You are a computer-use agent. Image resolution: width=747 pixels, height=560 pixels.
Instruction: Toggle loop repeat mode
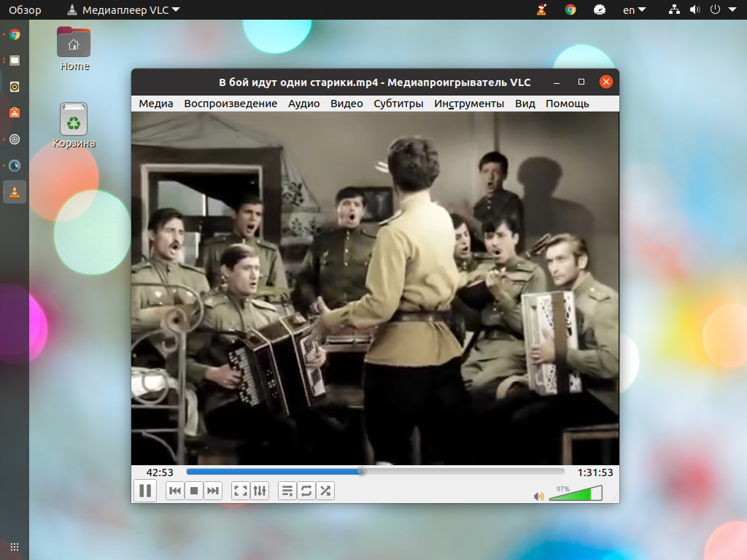point(306,491)
